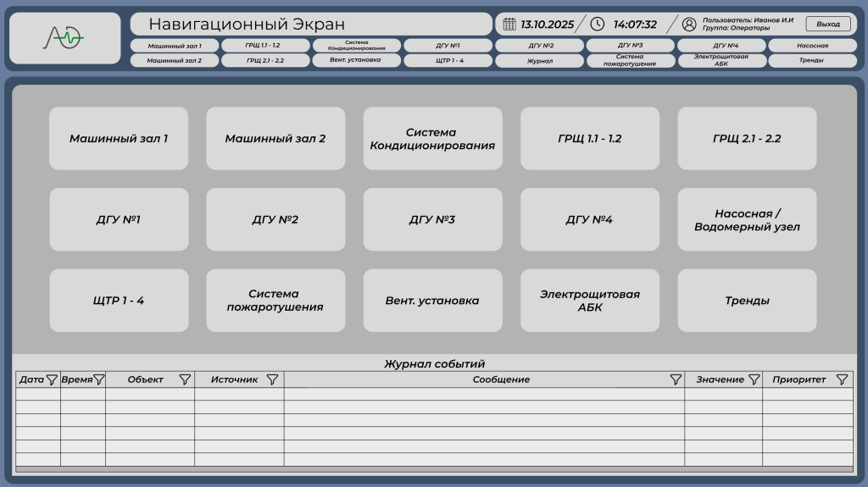Viewport: 868px width, 487px height.
Task: Select Насосная in the top navigation bar
Action: [812, 46]
